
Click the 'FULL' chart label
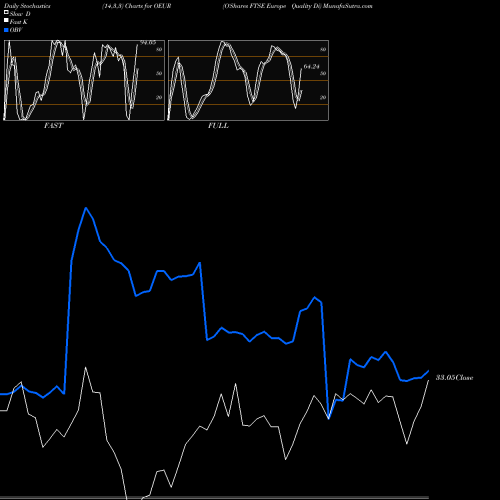(218, 126)
